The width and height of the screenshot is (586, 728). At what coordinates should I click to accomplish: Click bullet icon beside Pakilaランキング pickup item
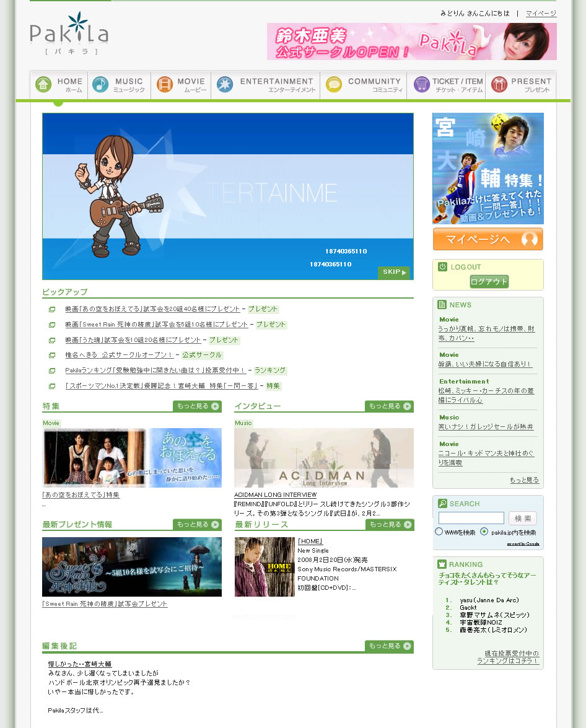[52, 371]
